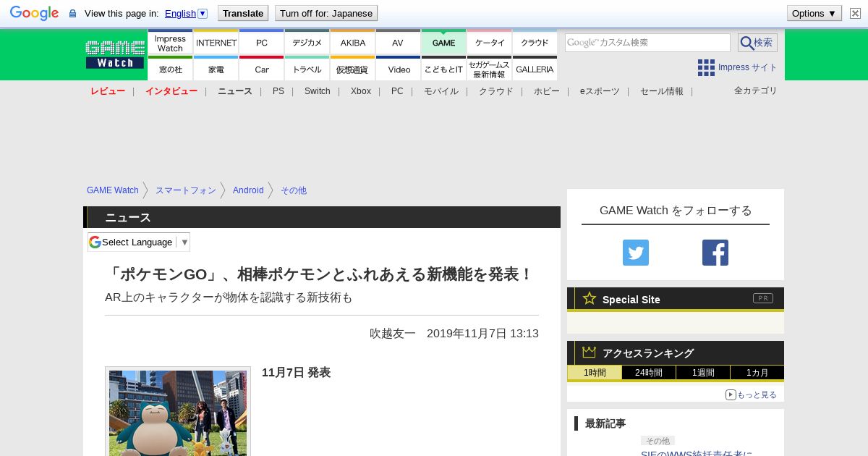This screenshot has height=456, width=868.
Task: Click the もっと見る arrow link
Action: click(x=751, y=394)
